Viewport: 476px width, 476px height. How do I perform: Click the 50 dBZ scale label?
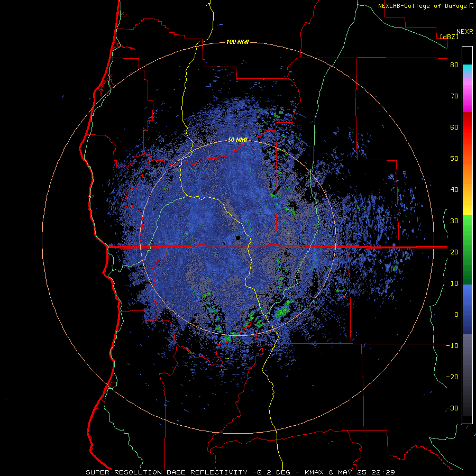tap(454, 159)
